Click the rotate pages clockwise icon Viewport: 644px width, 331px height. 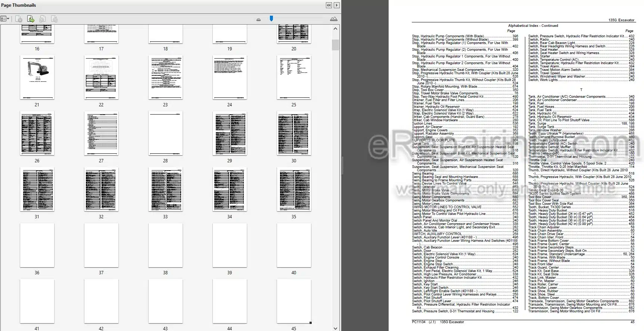click(x=54, y=19)
